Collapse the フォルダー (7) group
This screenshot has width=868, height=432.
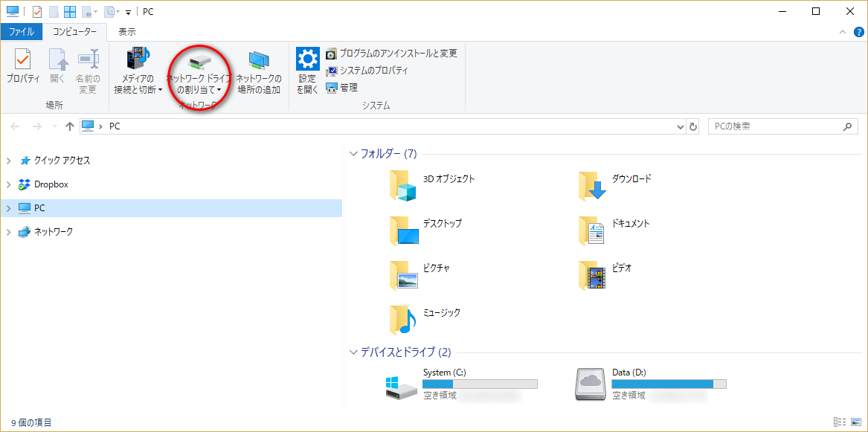pos(353,154)
